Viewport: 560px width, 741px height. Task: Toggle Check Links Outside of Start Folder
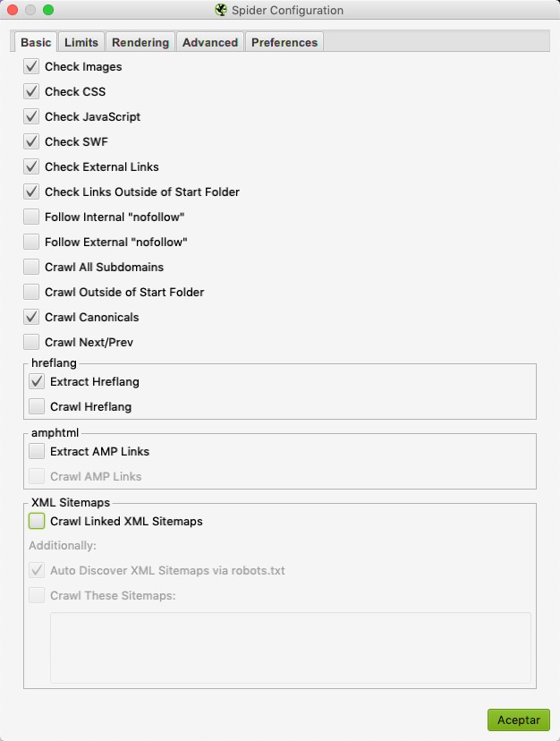(x=31, y=192)
